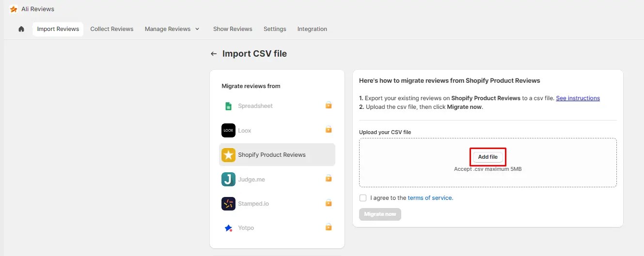The width and height of the screenshot is (644, 256).
Task: Click the Accept .csv maximum 5MB note
Action: 487,169
